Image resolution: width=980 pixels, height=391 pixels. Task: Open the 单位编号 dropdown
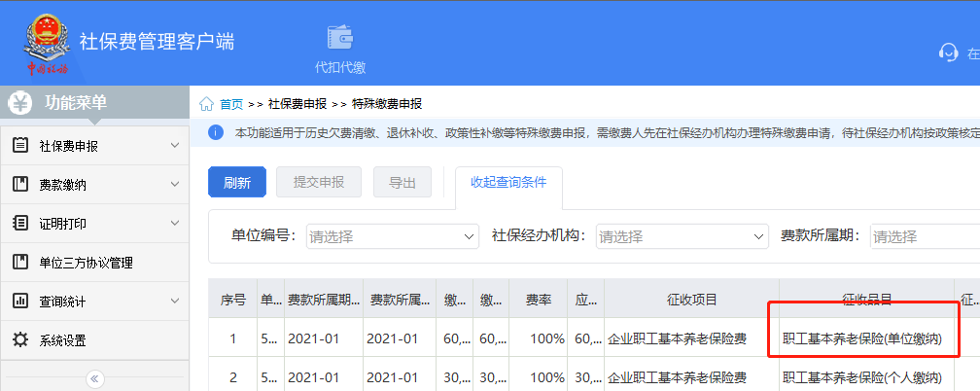tap(392, 236)
